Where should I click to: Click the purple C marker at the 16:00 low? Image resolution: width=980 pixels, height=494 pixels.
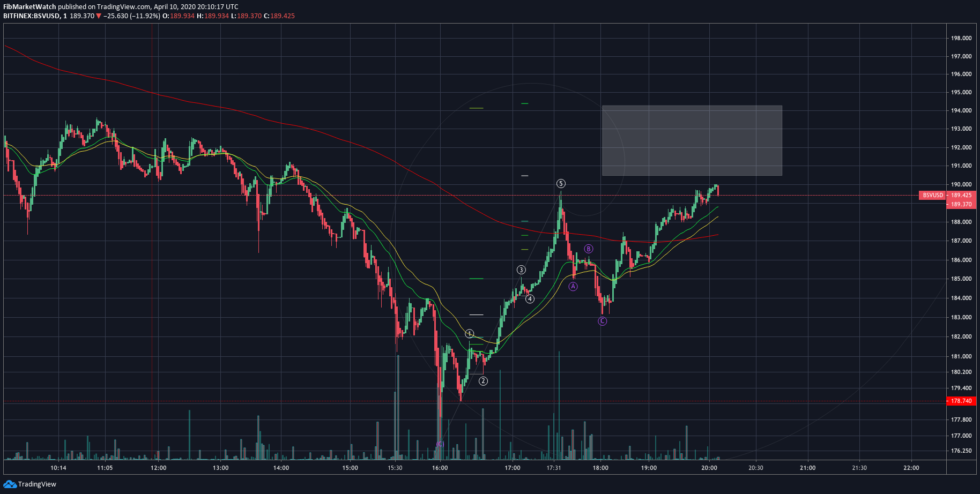440,444
